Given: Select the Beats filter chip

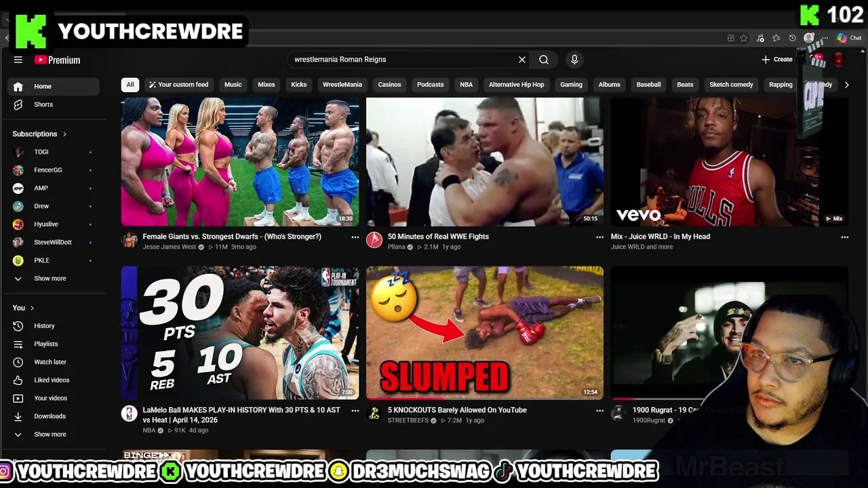Looking at the screenshot, I should pyautogui.click(x=686, y=85).
